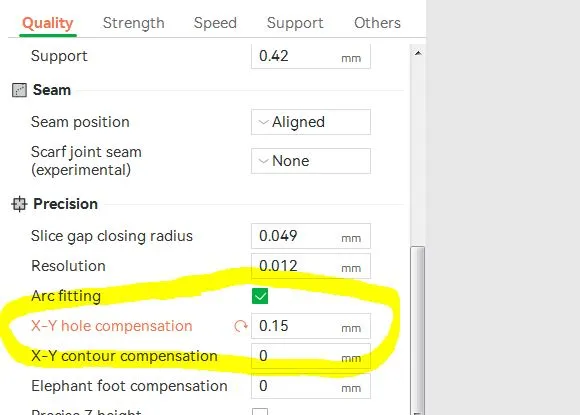The image size is (580, 415).
Task: Click the X-Y contour compensation field
Action: point(311,356)
